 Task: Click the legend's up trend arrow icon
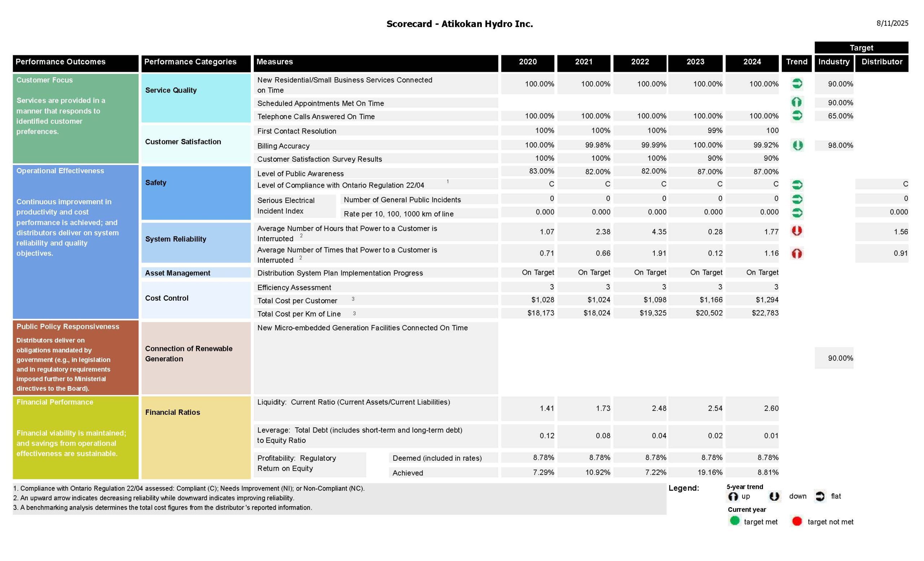point(733,496)
